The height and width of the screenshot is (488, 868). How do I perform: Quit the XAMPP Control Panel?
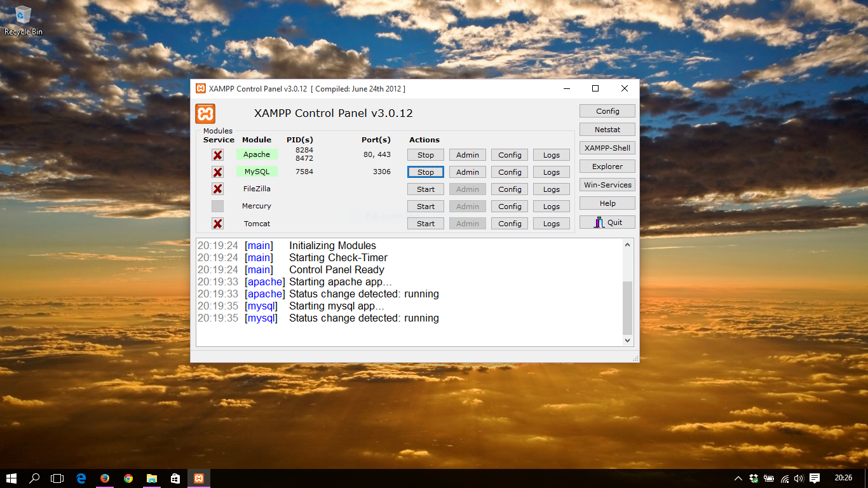(x=607, y=222)
